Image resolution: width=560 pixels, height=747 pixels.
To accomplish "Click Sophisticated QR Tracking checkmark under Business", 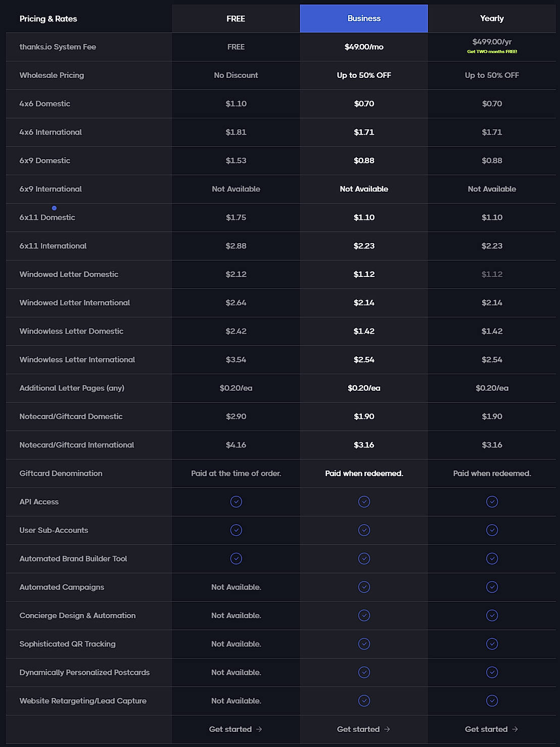I will point(364,644).
